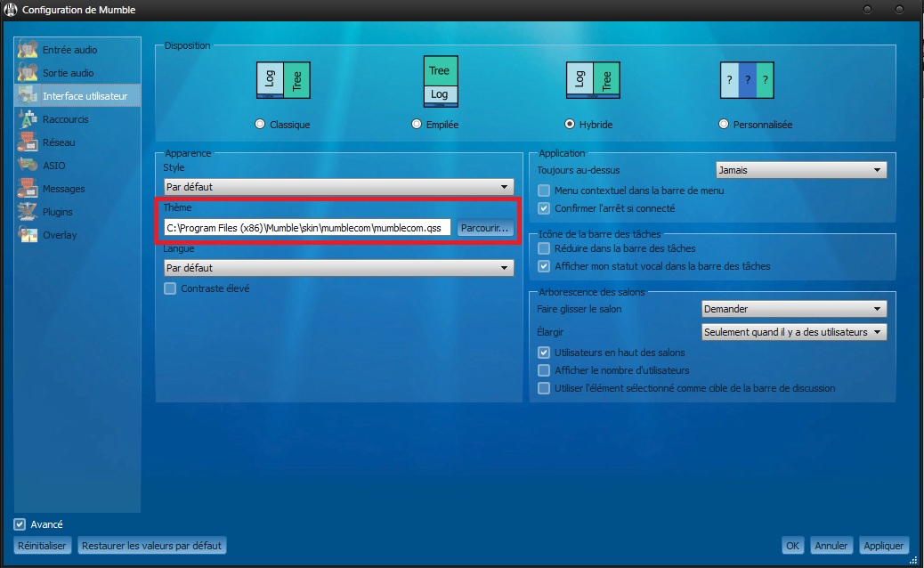Select the Classique radio button
Viewport: 924px width, 568px height.
point(260,125)
